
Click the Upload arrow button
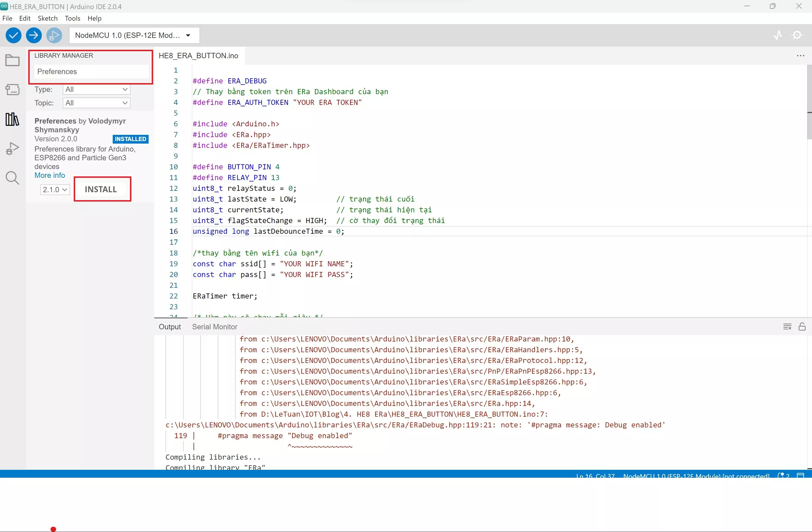click(34, 35)
